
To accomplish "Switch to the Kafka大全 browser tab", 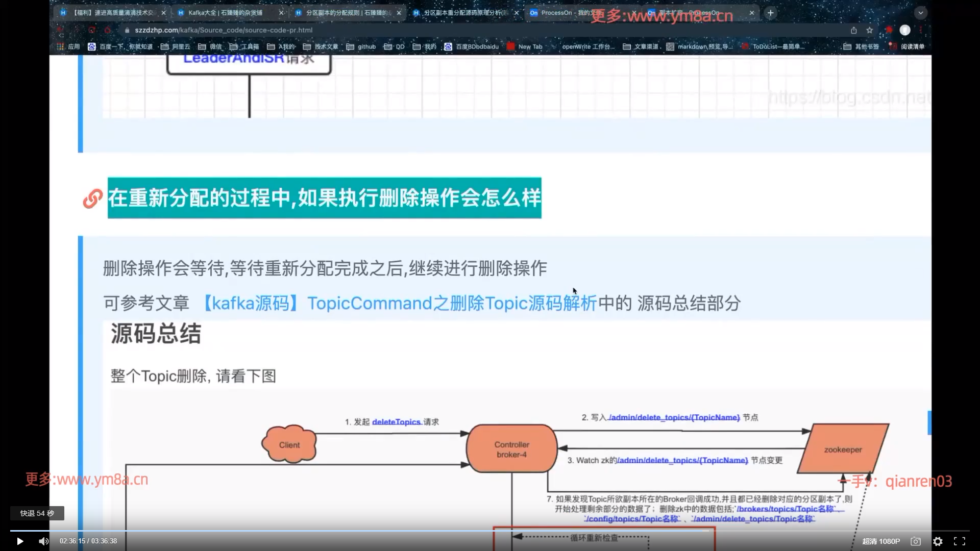I will pyautogui.click(x=225, y=13).
